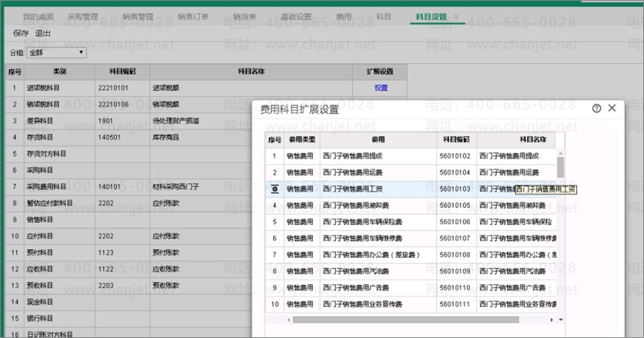Open the 分组 dropdown showing 全部
The width and height of the screenshot is (644, 338).
click(57, 53)
